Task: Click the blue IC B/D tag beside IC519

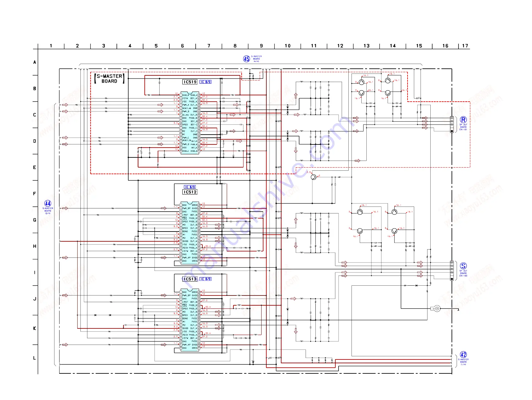Action: pos(205,82)
